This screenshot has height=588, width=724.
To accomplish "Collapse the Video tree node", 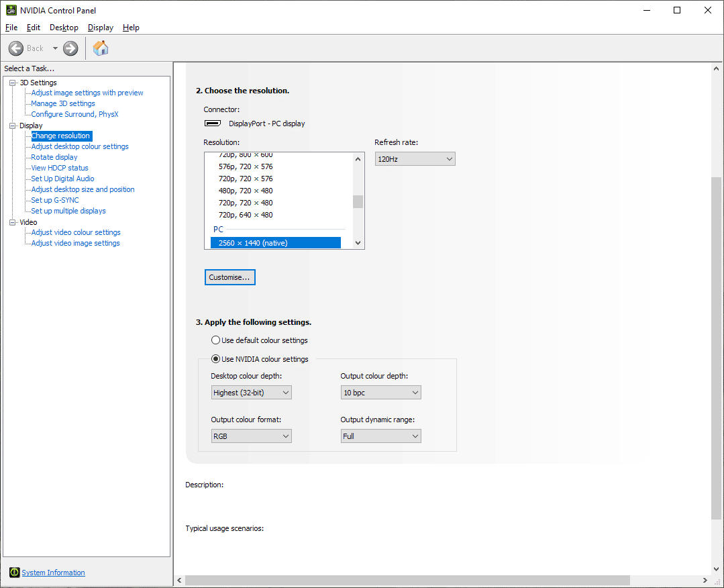I will 12,222.
